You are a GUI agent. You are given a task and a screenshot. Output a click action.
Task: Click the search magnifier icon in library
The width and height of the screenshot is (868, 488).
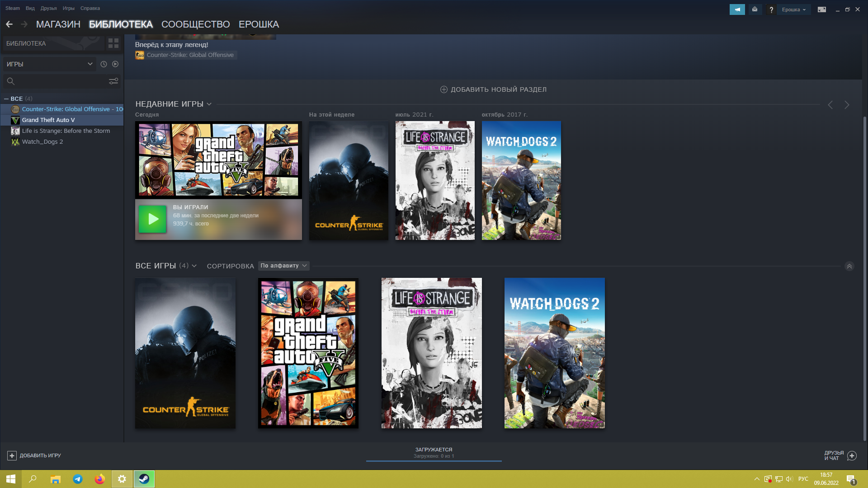[11, 81]
